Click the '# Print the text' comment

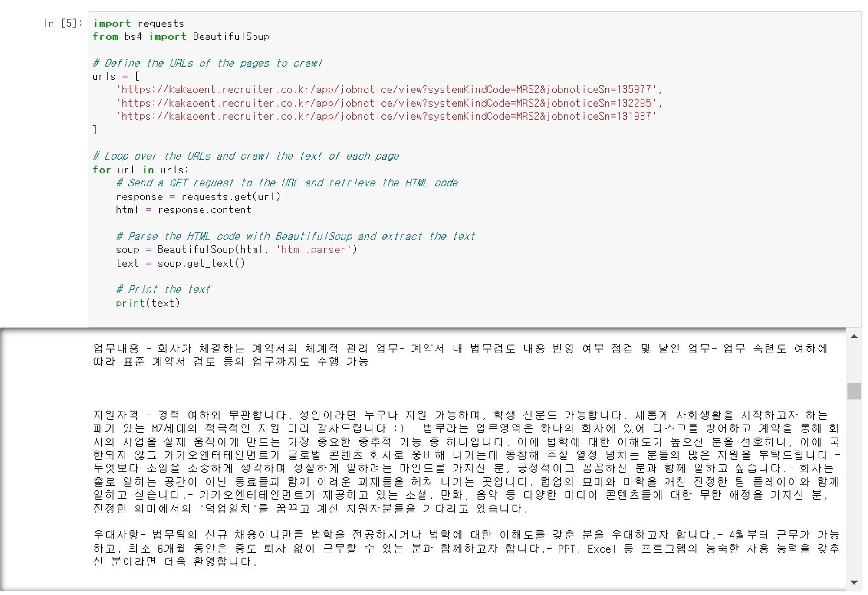pyautogui.click(x=163, y=290)
